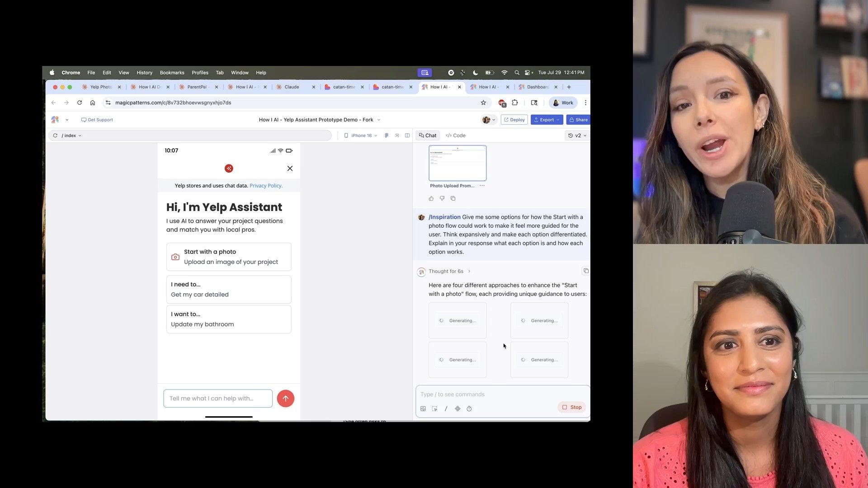This screenshot has width=868, height=488.
Task: Copy the Photo Upload Prompt response
Action: point(453,198)
